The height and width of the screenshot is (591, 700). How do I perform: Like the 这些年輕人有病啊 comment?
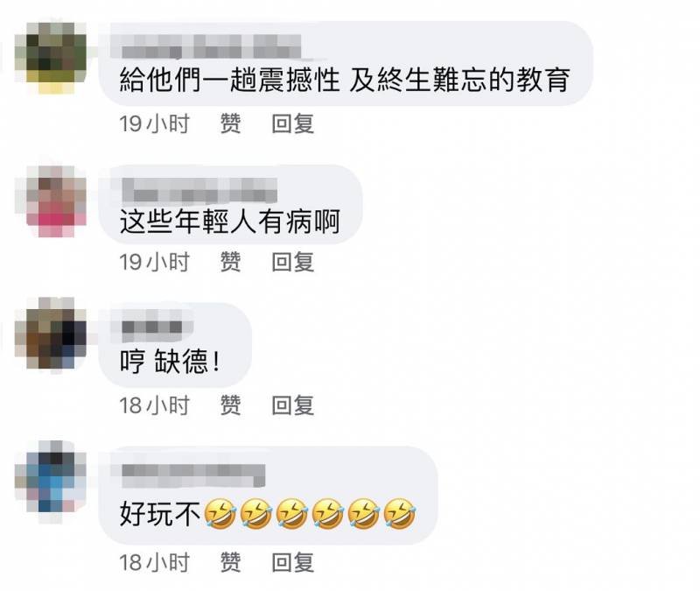(230, 262)
